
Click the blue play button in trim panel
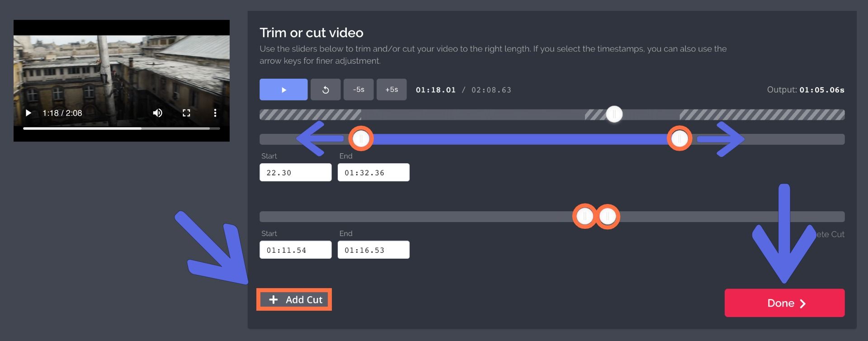(283, 90)
